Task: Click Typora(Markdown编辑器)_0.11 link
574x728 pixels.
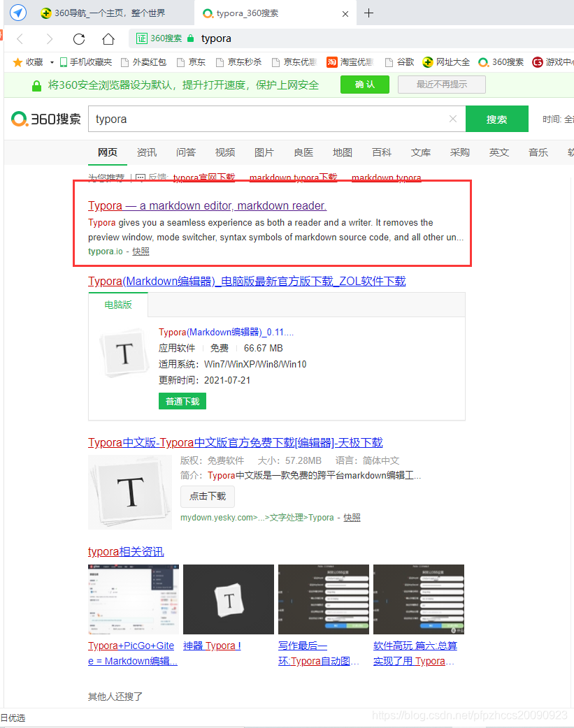Action: 226,333
